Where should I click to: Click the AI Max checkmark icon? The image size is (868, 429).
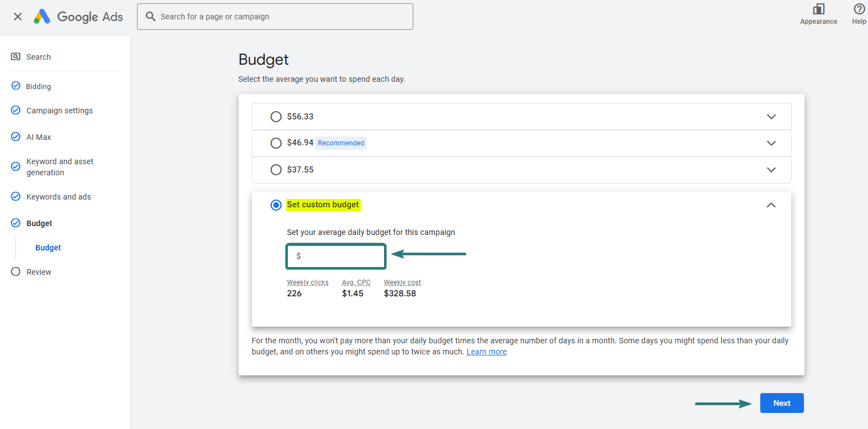point(16,137)
